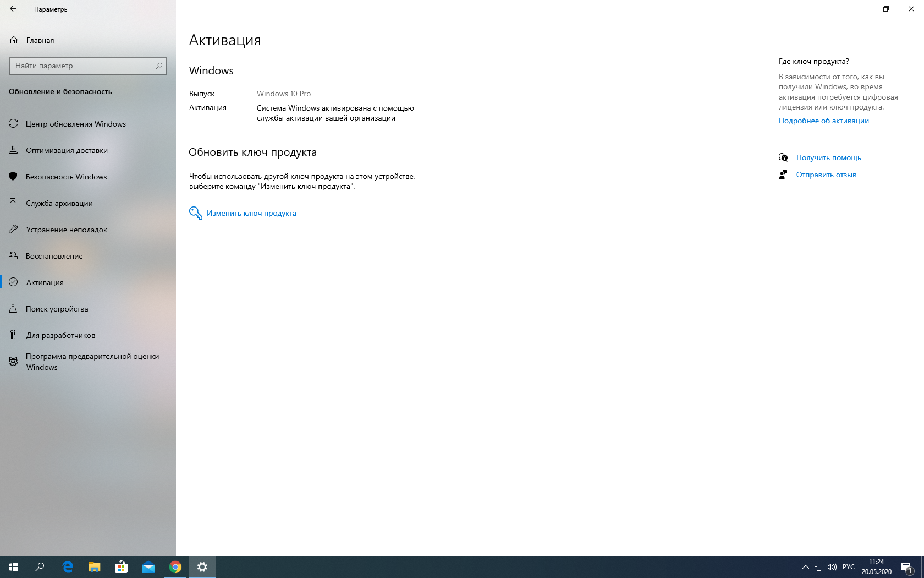
Task: Open Подробнее об активации link
Action: click(x=823, y=121)
